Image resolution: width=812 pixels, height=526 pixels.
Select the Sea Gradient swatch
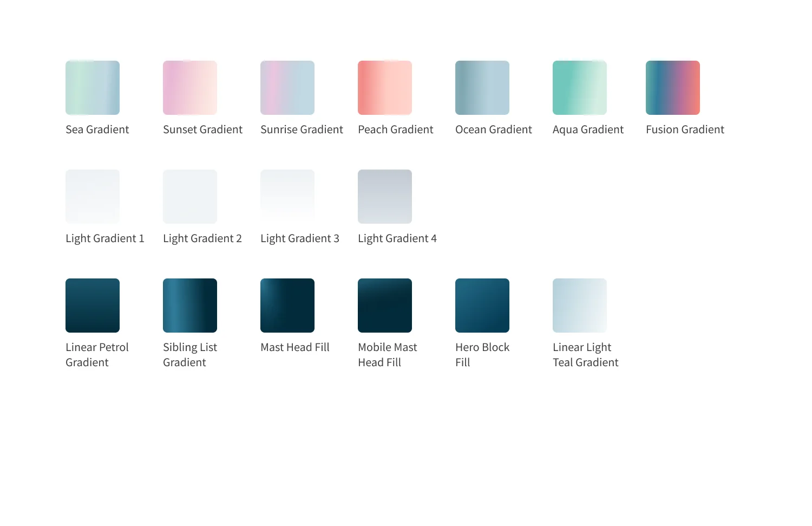pos(93,88)
